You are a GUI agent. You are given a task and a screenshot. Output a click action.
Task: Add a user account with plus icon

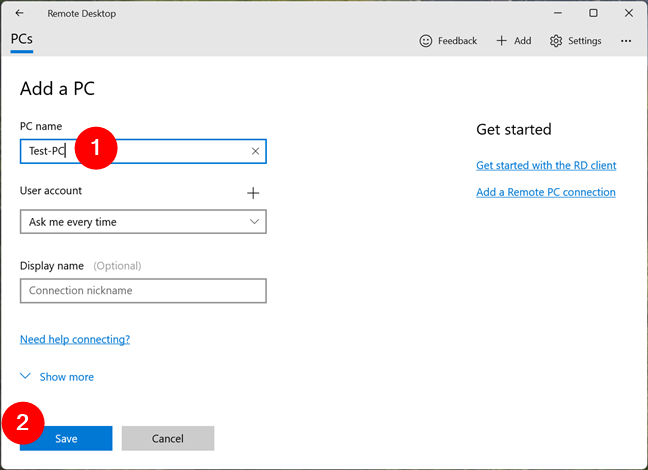coord(253,193)
